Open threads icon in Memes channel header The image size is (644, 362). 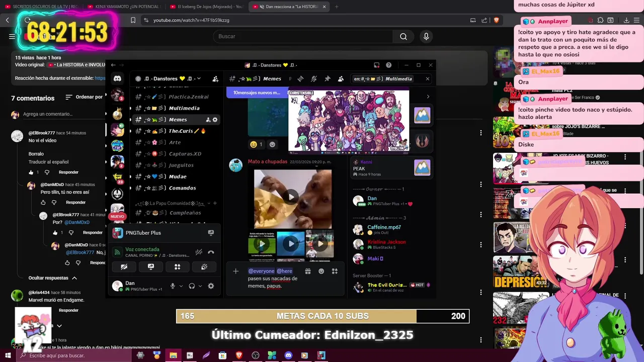[x=300, y=79]
